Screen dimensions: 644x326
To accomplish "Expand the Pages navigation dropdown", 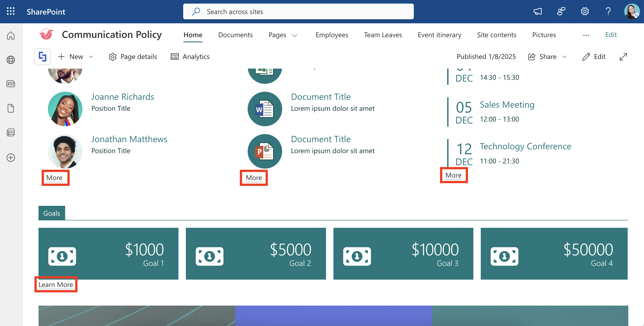I will tap(295, 35).
